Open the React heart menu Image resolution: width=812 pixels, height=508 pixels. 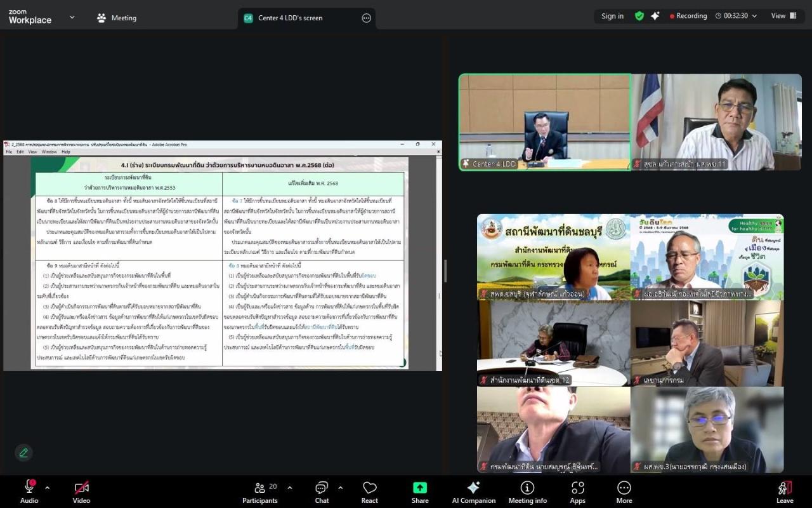370,491
